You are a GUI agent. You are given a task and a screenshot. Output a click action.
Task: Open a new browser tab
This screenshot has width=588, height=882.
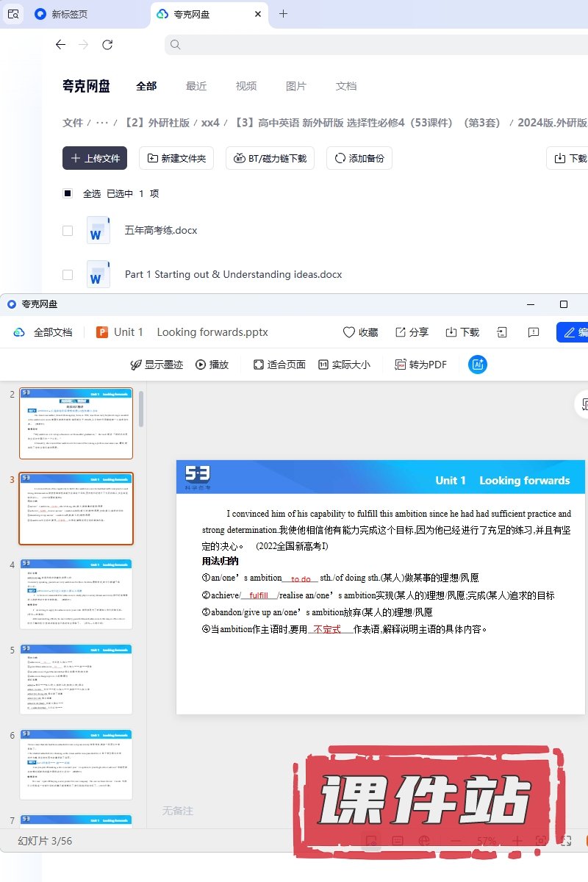tap(284, 14)
